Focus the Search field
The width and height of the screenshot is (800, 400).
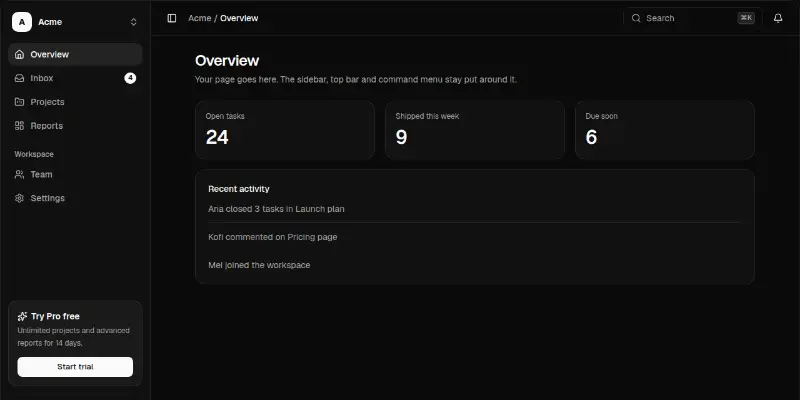pyautogui.click(x=693, y=18)
